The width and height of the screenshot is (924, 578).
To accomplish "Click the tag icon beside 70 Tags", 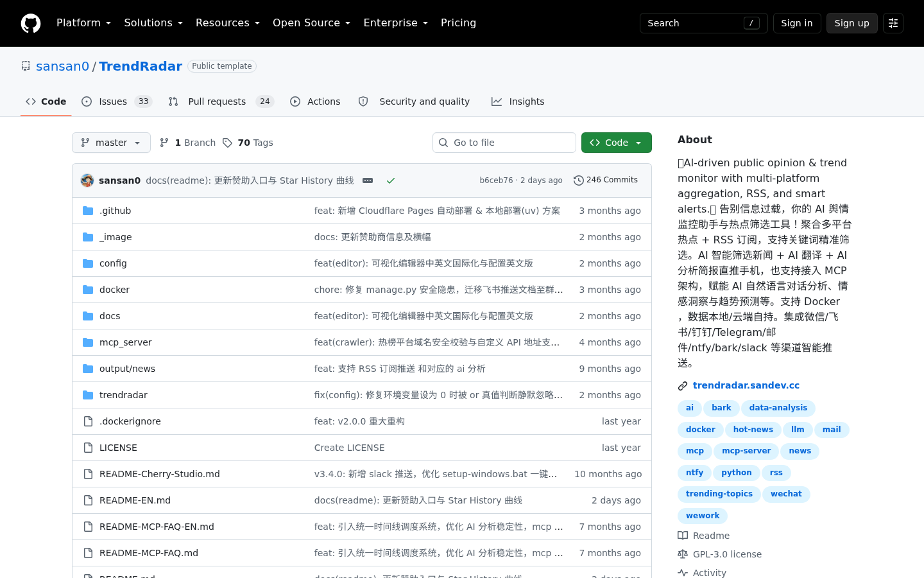I will point(227,143).
